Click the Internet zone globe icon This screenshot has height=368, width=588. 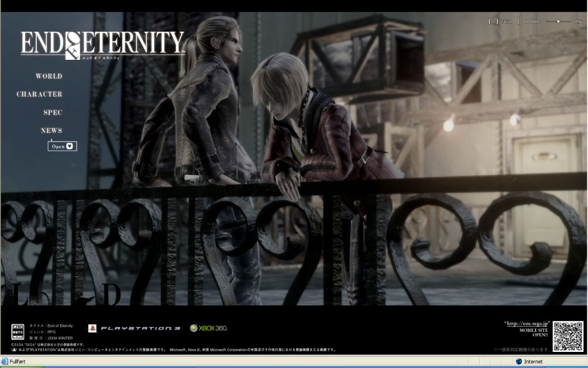pos(519,361)
